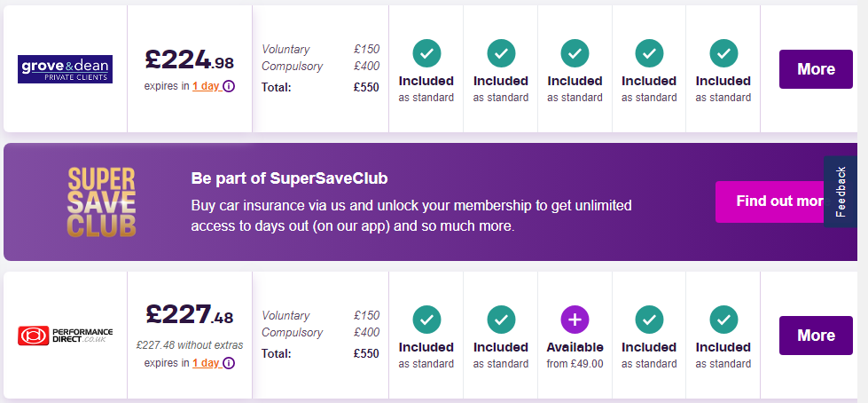Click the '1 day' link under £227.48
The height and width of the screenshot is (403, 868).
pyautogui.click(x=207, y=363)
